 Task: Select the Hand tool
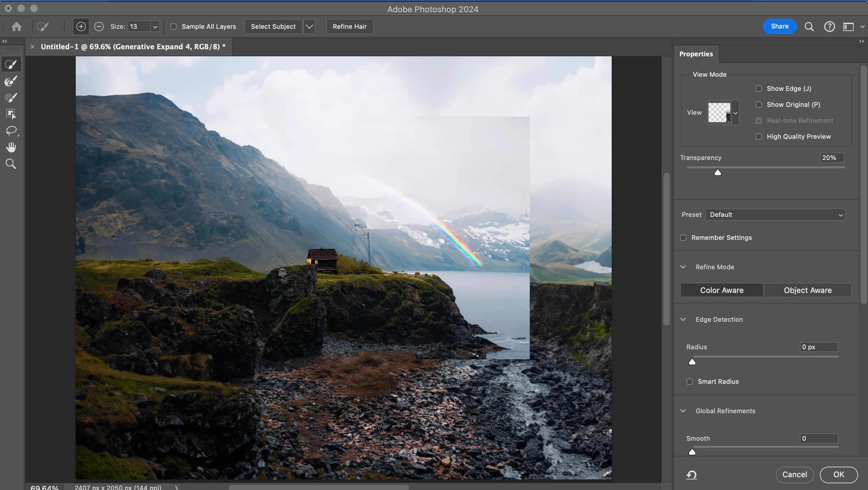click(x=11, y=147)
